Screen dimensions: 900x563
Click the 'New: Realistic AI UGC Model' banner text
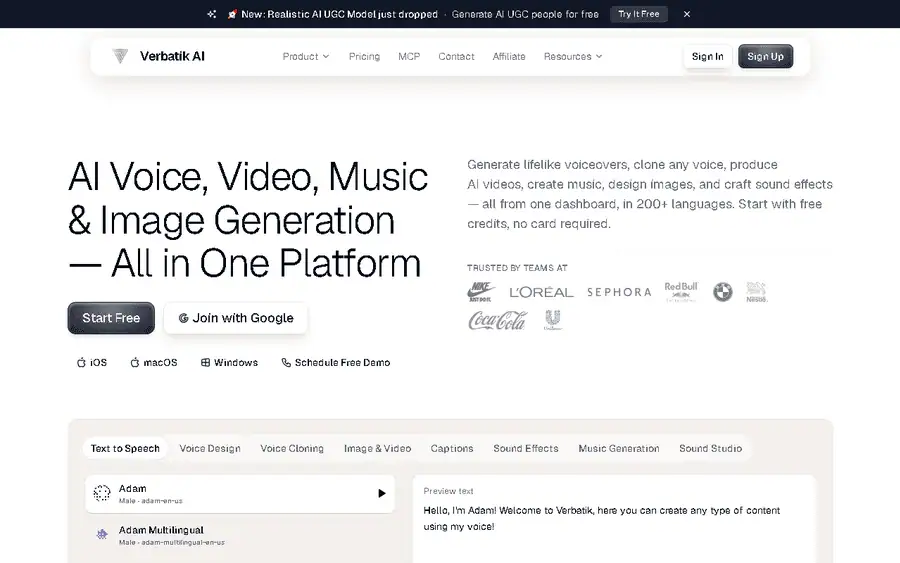339,14
